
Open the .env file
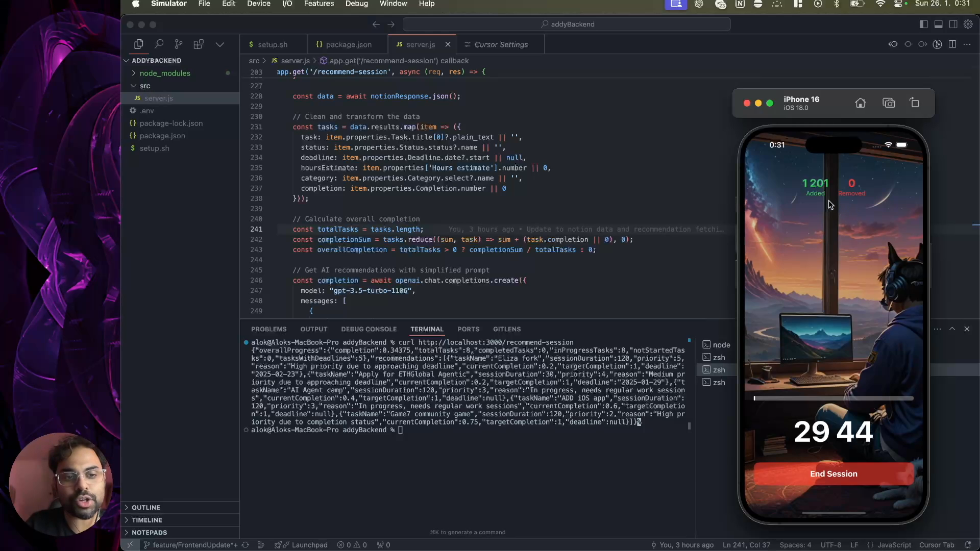[147, 111]
